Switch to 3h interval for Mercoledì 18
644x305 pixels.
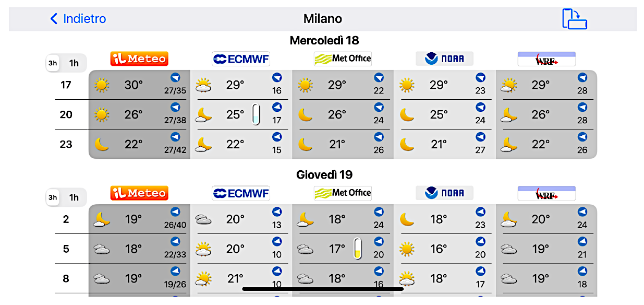(53, 63)
